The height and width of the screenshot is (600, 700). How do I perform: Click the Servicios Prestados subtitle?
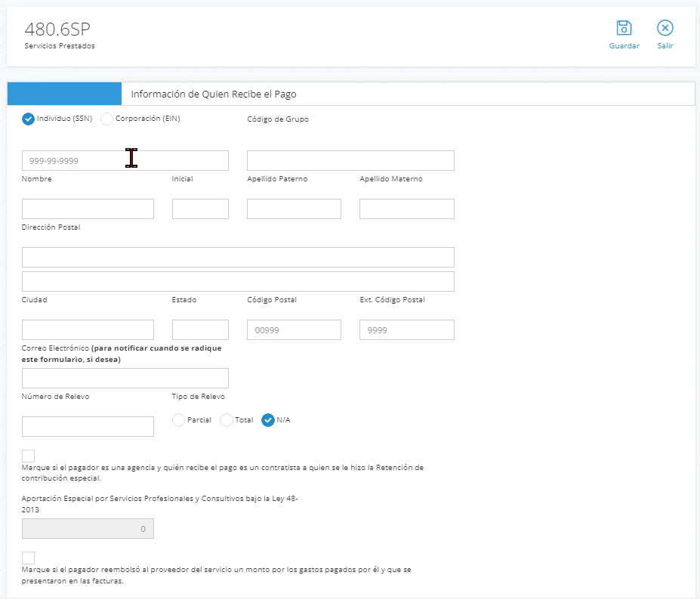pos(60,46)
